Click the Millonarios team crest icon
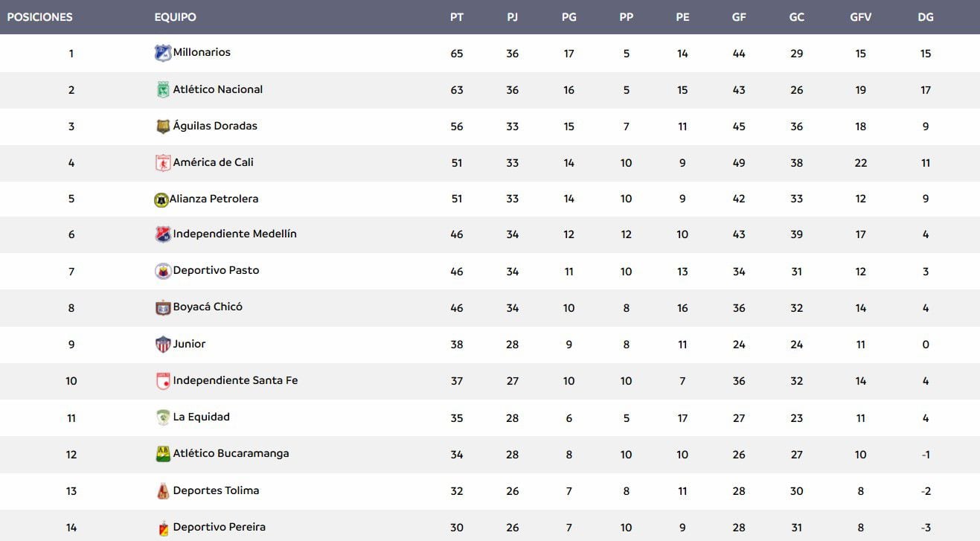The image size is (980, 541). [x=162, y=53]
